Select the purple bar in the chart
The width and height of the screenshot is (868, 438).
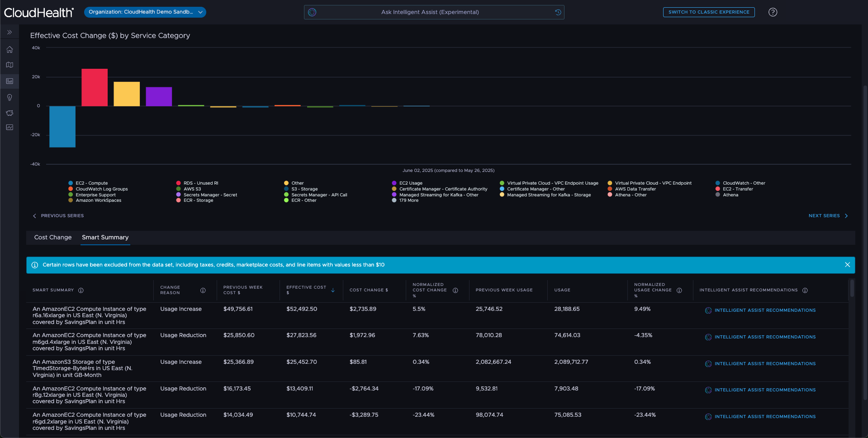coord(159,97)
